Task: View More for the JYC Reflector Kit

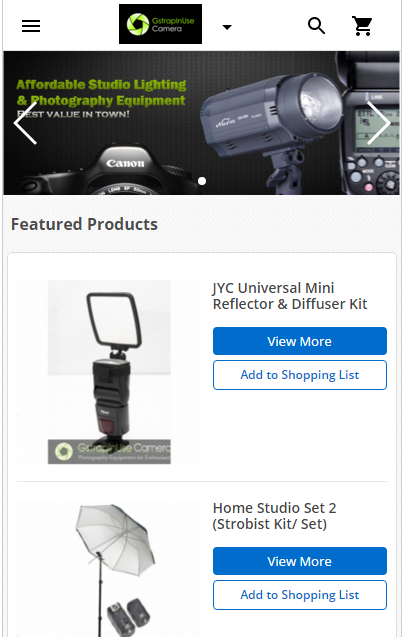Action: coord(300,341)
